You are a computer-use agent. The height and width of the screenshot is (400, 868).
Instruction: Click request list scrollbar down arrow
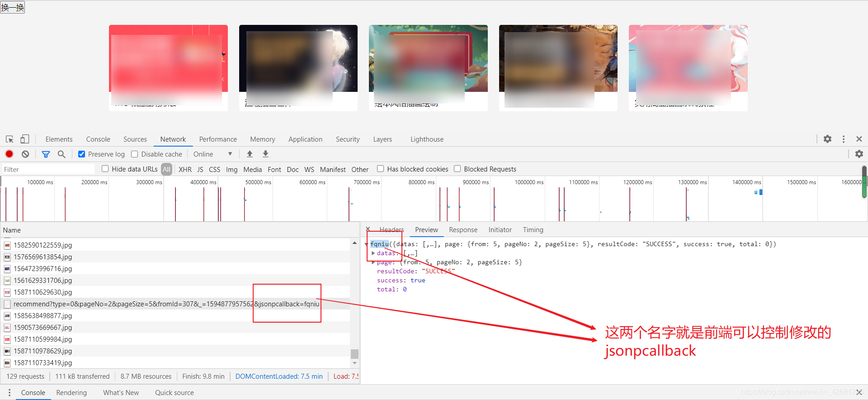point(354,363)
